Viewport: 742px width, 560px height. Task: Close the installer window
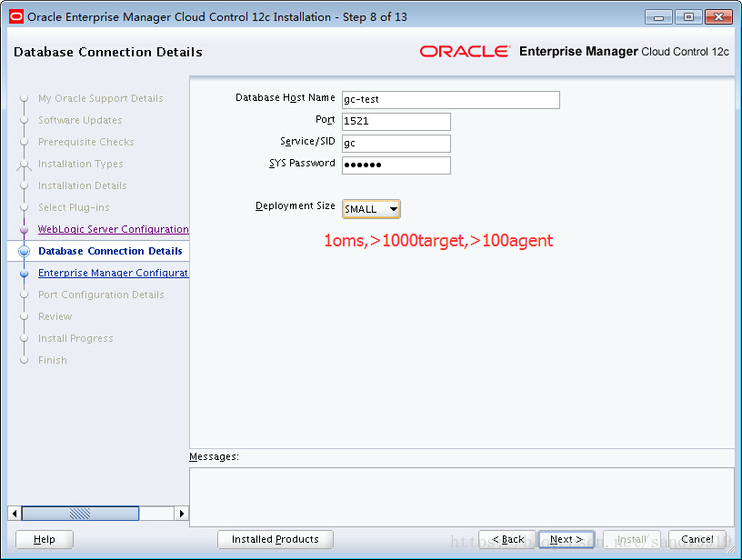point(718,17)
